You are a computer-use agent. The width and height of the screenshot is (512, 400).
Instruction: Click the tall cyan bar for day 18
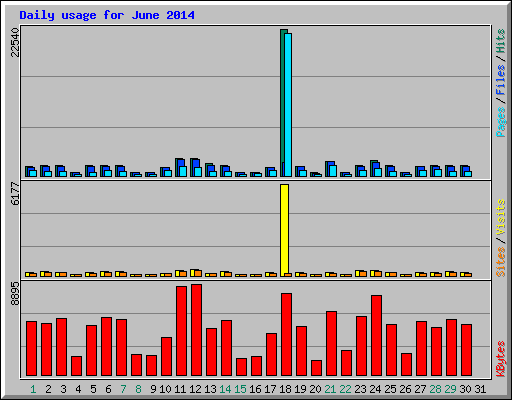[288, 105]
